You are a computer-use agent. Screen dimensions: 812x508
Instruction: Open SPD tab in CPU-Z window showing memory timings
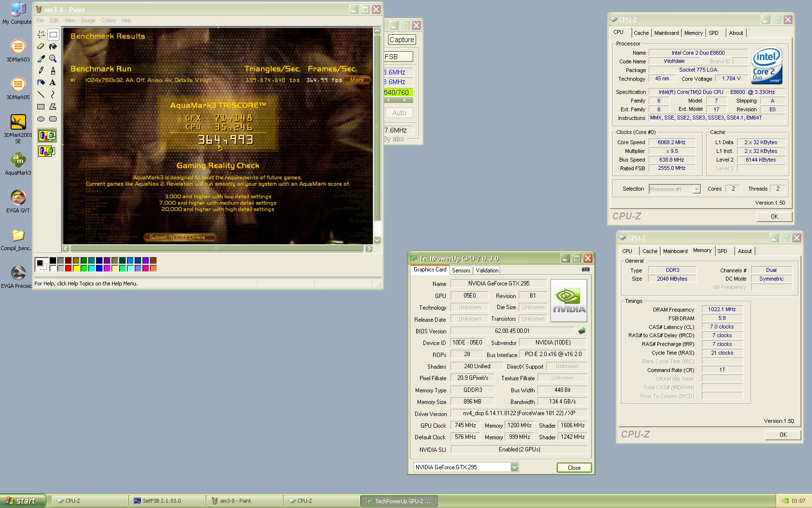click(x=722, y=251)
